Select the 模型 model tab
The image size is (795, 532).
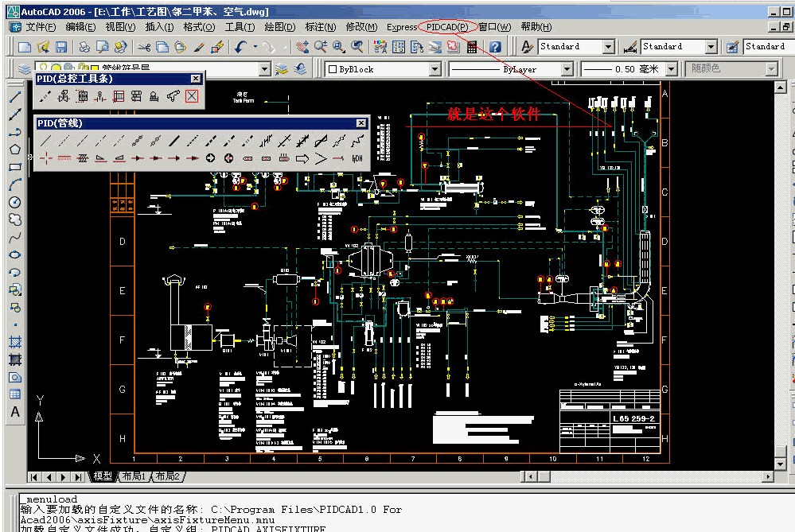click(103, 476)
